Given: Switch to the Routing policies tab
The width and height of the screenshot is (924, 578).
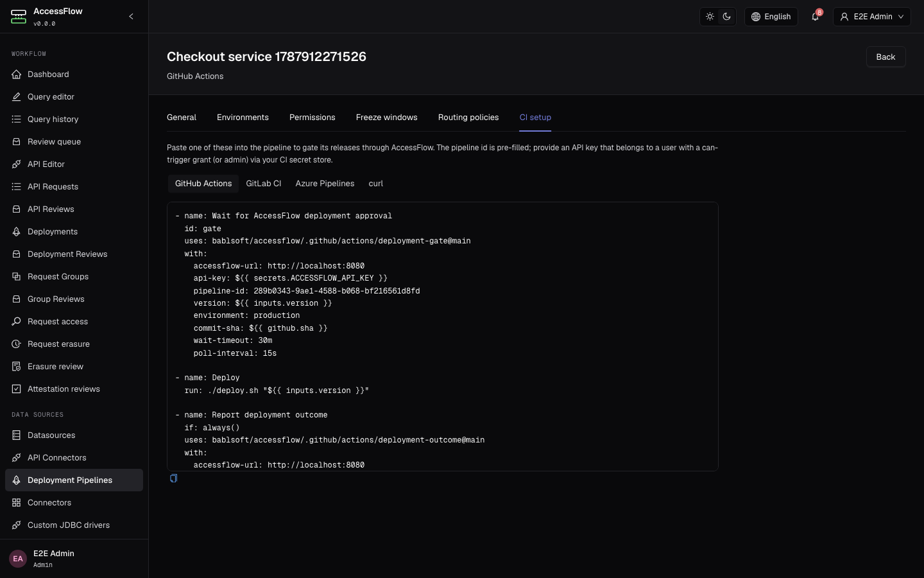Looking at the screenshot, I should coord(468,118).
